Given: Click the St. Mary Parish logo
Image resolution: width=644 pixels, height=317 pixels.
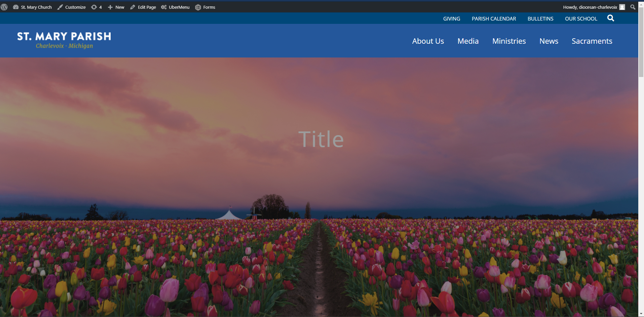Looking at the screenshot, I should coord(64,40).
